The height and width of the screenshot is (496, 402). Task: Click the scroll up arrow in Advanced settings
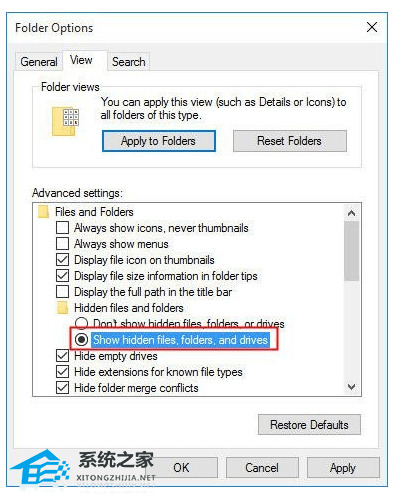(352, 213)
